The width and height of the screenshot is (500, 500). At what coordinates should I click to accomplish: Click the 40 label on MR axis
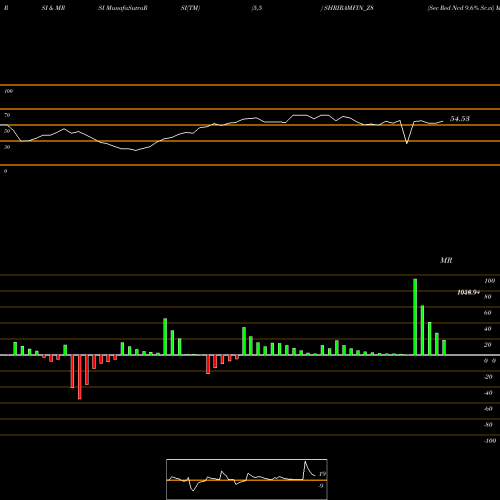tap(488, 329)
